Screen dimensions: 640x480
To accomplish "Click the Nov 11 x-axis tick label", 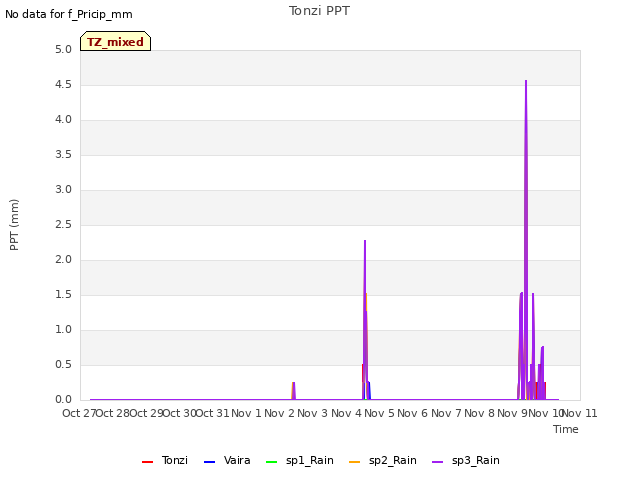I will tap(580, 413).
